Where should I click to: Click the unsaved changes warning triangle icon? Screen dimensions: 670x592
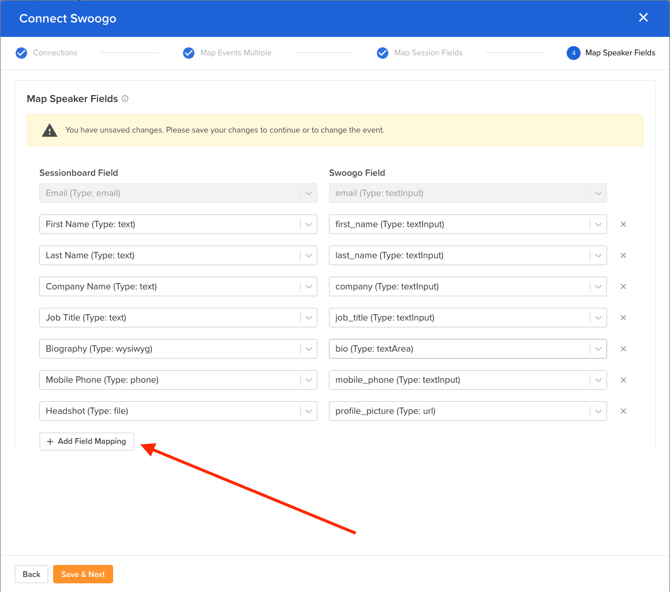click(x=50, y=130)
